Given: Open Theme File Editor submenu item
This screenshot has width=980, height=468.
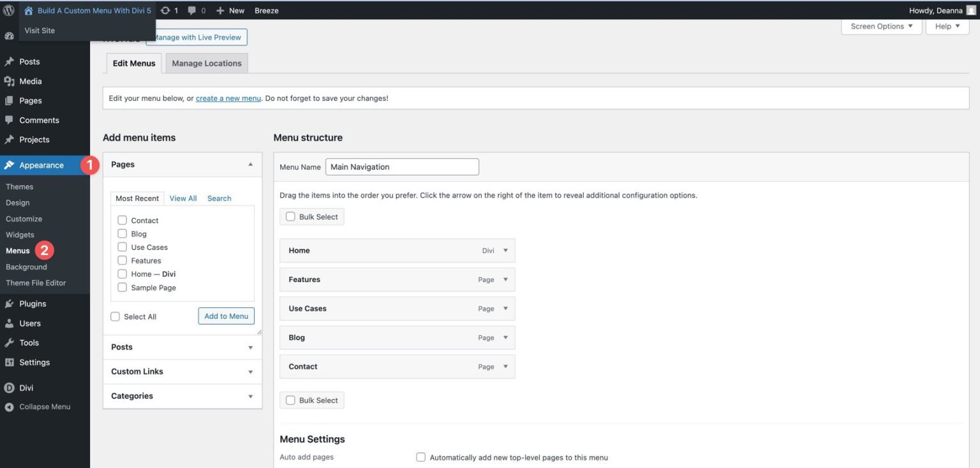Looking at the screenshot, I should pyautogui.click(x=36, y=282).
